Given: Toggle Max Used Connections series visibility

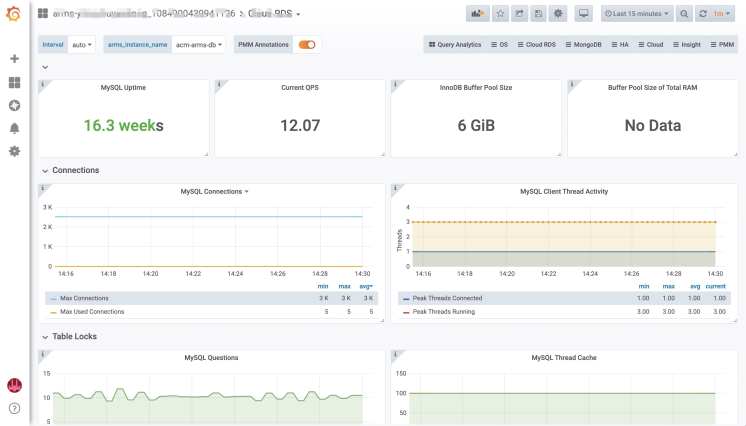Looking at the screenshot, I should tap(92, 312).
